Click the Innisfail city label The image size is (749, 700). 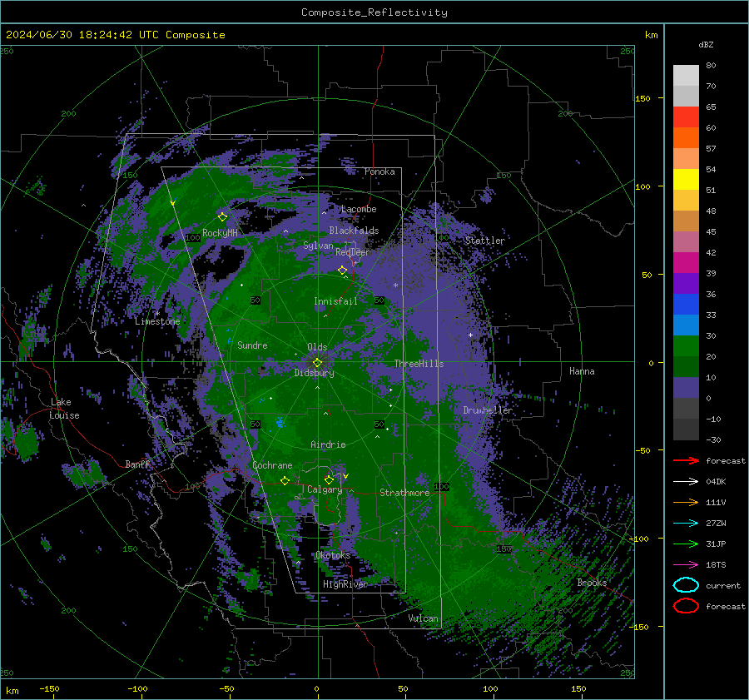click(x=335, y=301)
